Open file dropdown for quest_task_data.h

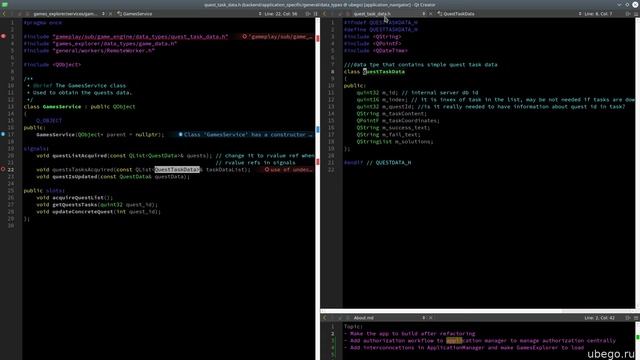pyautogui.click(x=423, y=14)
